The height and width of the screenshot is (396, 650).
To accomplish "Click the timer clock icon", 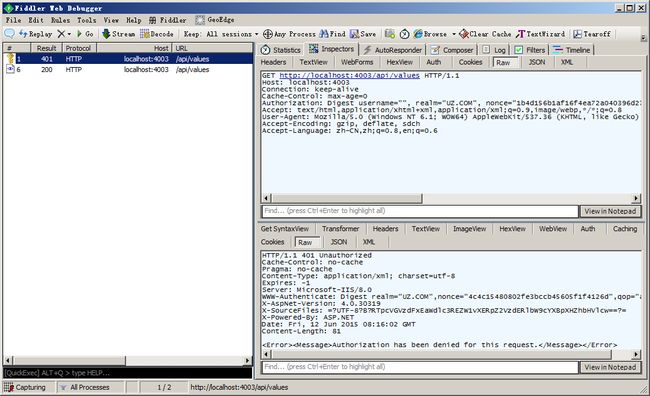I will 405,34.
